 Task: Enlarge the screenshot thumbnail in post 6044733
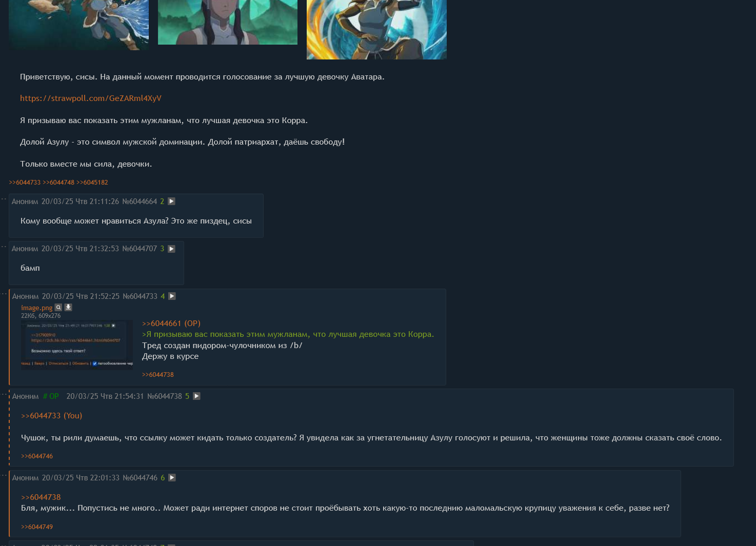(77, 345)
